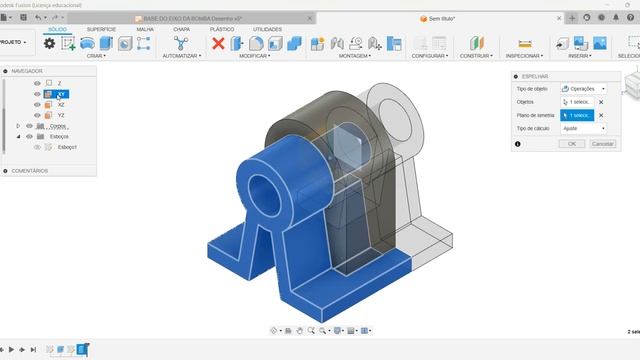Switch to the CHAPA tab

click(x=181, y=29)
